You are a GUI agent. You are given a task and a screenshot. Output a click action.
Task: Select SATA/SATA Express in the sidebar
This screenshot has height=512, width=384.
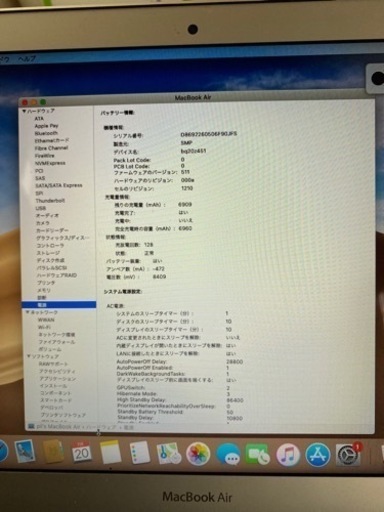(x=59, y=185)
